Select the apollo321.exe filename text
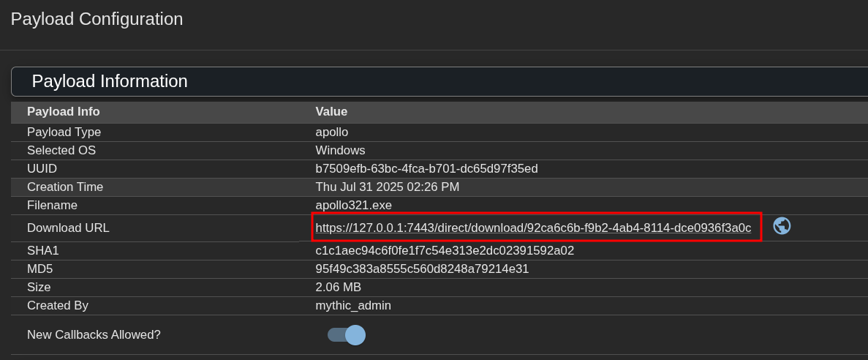Image resolution: width=868 pixels, height=360 pixels. (353, 205)
